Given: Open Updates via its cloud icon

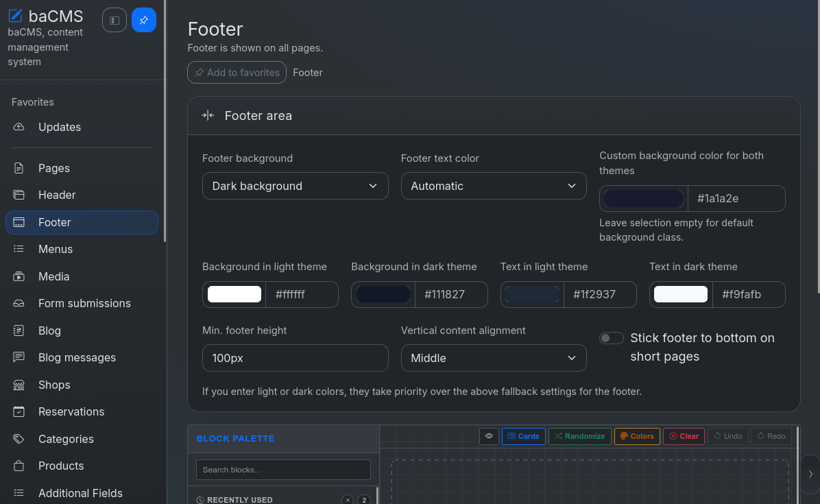Looking at the screenshot, I should pyautogui.click(x=19, y=127).
